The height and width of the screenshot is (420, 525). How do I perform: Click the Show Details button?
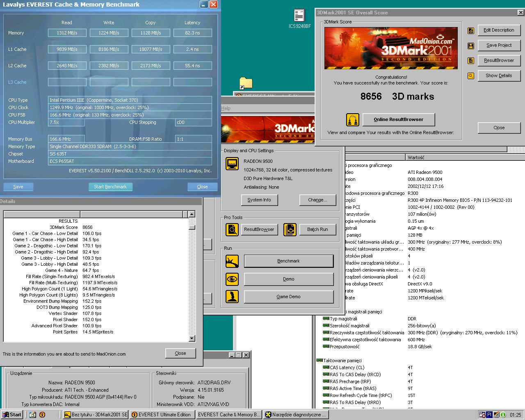coord(499,76)
